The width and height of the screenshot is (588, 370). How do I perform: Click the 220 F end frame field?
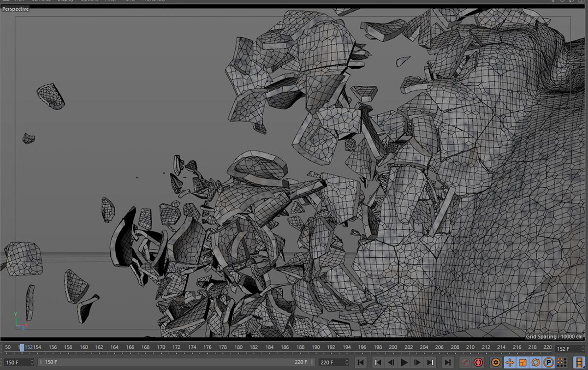(x=329, y=363)
